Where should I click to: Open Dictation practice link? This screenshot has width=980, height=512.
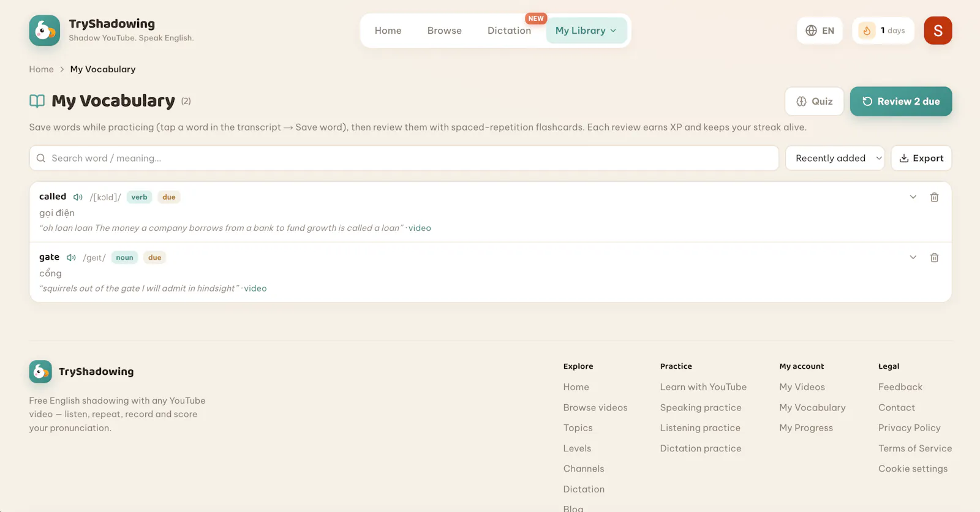(x=701, y=448)
